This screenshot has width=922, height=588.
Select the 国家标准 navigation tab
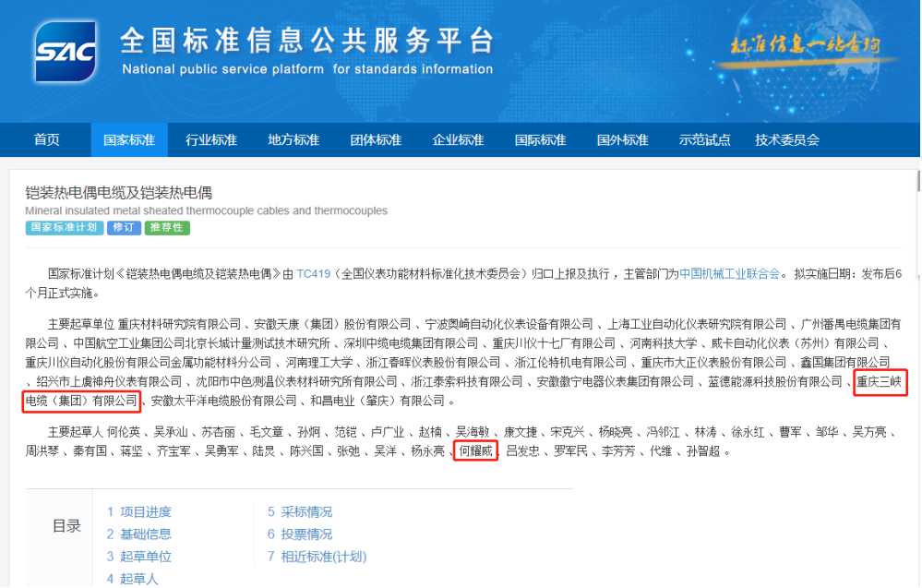point(129,140)
